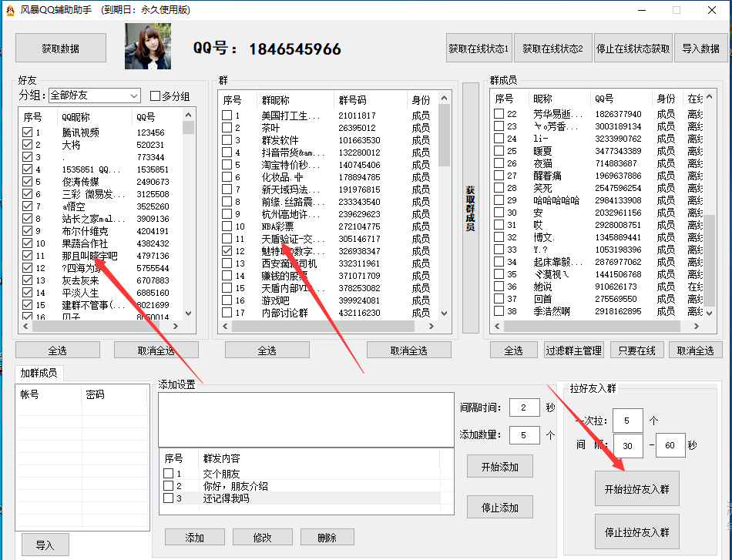Click 取消全选 under group list
732x560 pixels.
tap(409, 350)
